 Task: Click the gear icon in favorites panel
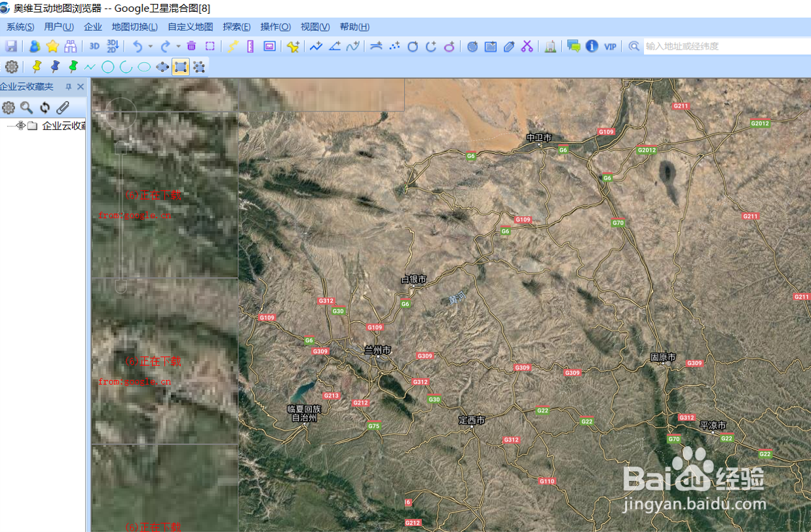(x=9, y=108)
